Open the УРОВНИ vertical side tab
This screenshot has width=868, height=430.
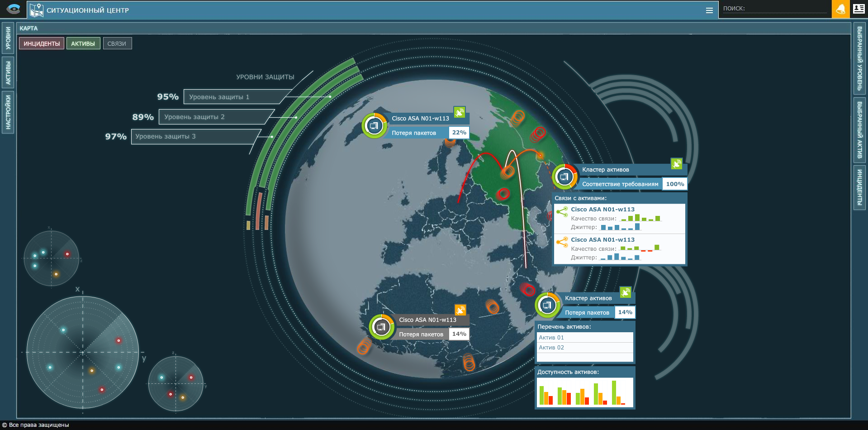(8, 38)
